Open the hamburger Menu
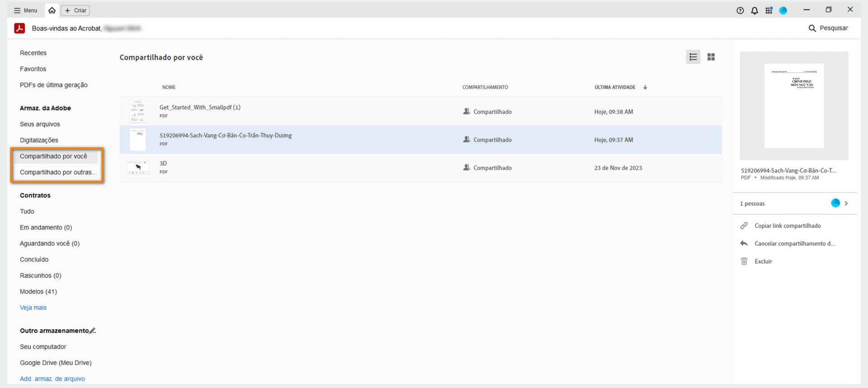The image size is (868, 388). tap(25, 10)
